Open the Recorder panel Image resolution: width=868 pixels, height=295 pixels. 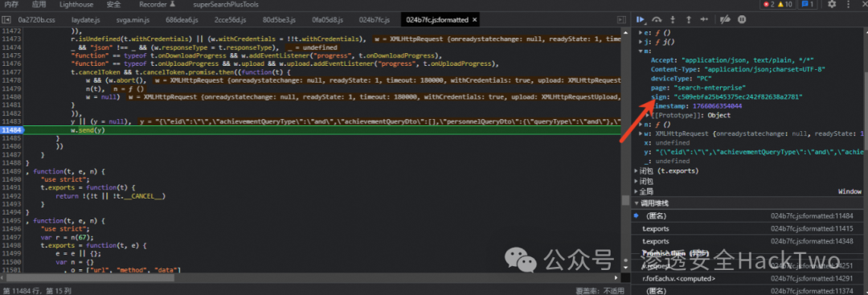click(x=158, y=5)
